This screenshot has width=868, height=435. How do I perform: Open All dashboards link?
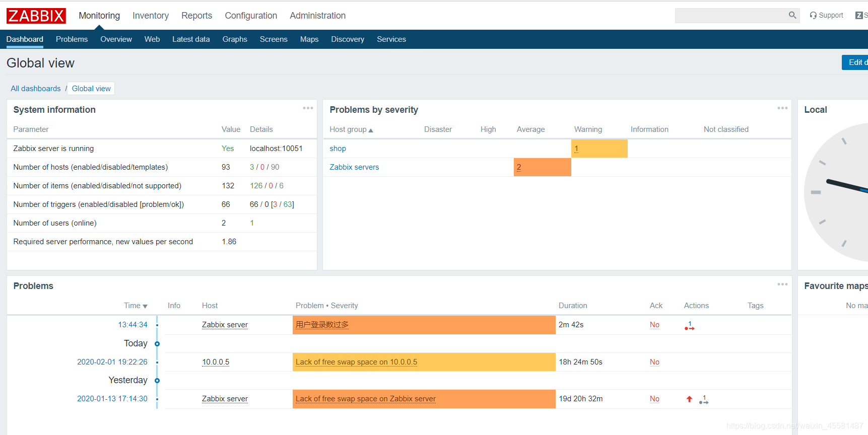pos(36,89)
